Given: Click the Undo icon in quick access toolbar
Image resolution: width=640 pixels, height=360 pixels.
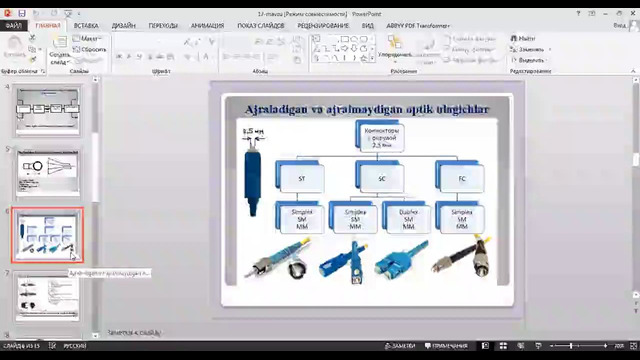Looking at the screenshot, I should [36, 13].
